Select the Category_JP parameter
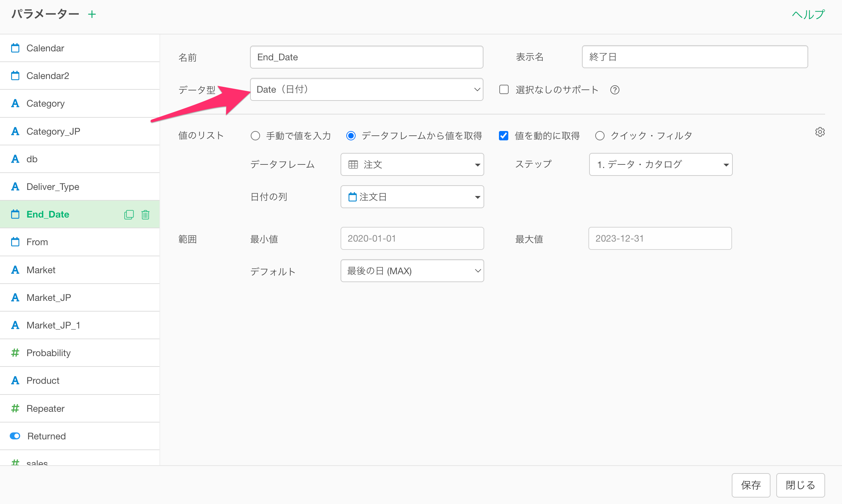 pyautogui.click(x=80, y=131)
